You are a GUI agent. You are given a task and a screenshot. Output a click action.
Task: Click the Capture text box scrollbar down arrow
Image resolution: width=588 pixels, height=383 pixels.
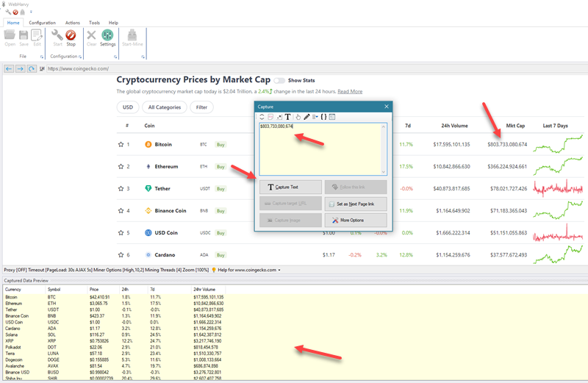coord(383,173)
